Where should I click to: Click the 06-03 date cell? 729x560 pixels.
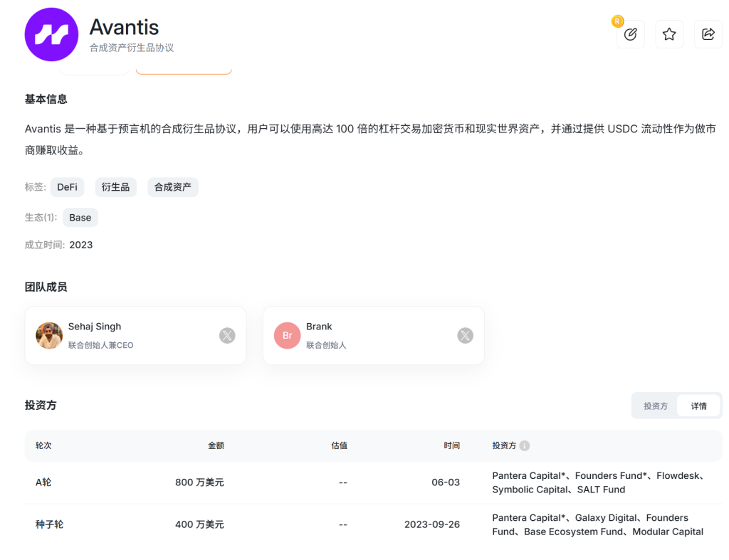[446, 482]
